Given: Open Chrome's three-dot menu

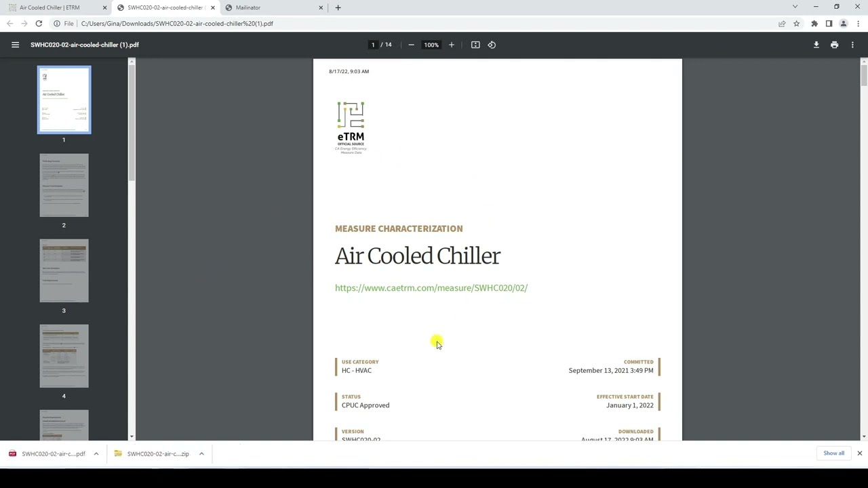Looking at the screenshot, I should pos(858,24).
